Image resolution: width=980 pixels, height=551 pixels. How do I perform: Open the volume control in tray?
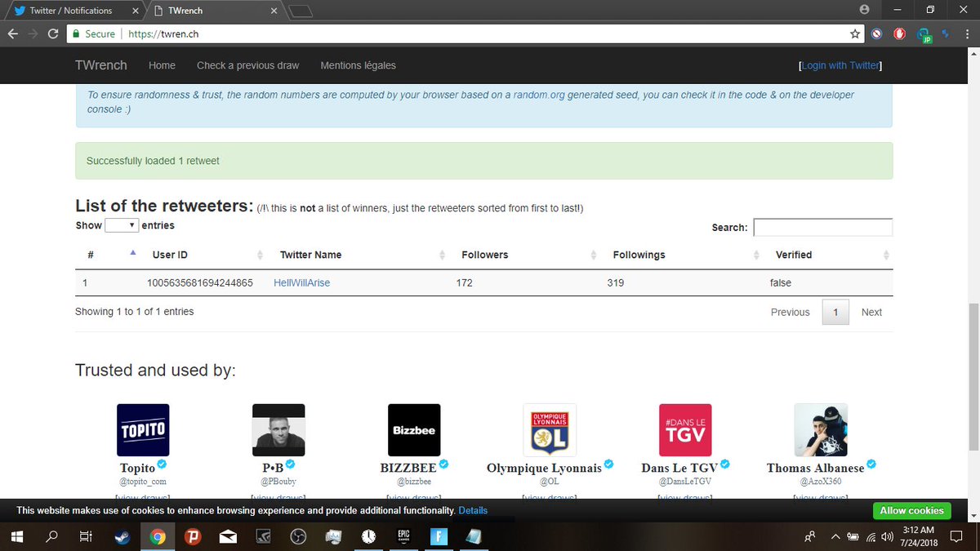click(x=888, y=536)
